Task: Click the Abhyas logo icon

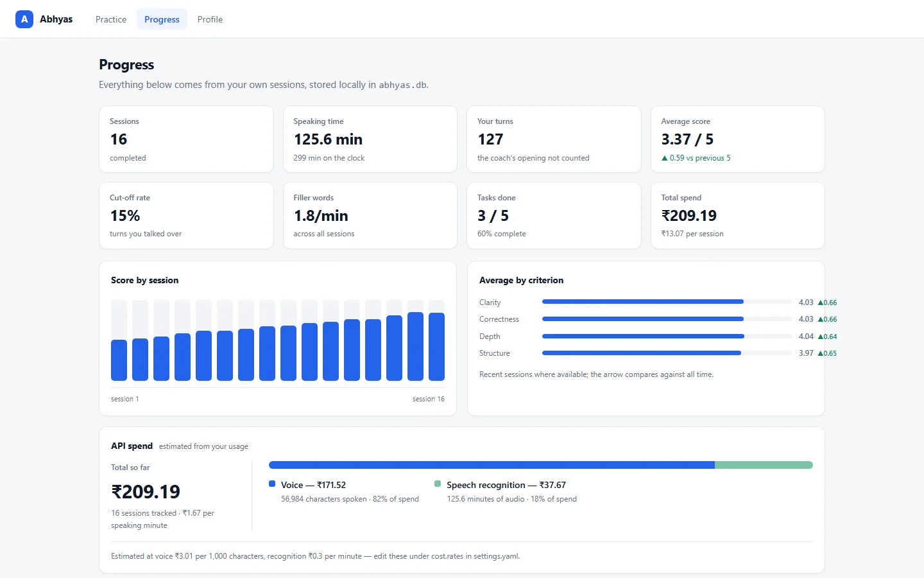Action: [x=24, y=19]
